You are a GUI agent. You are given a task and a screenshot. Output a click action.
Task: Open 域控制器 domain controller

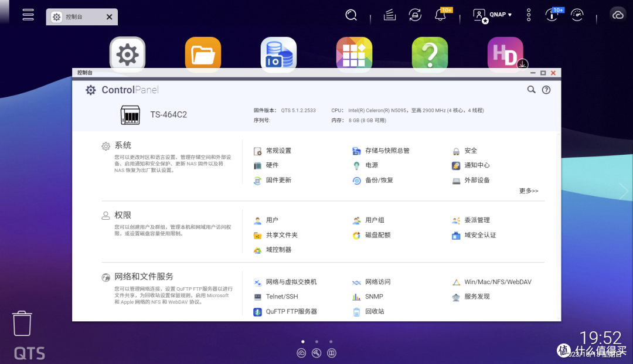pyautogui.click(x=273, y=250)
